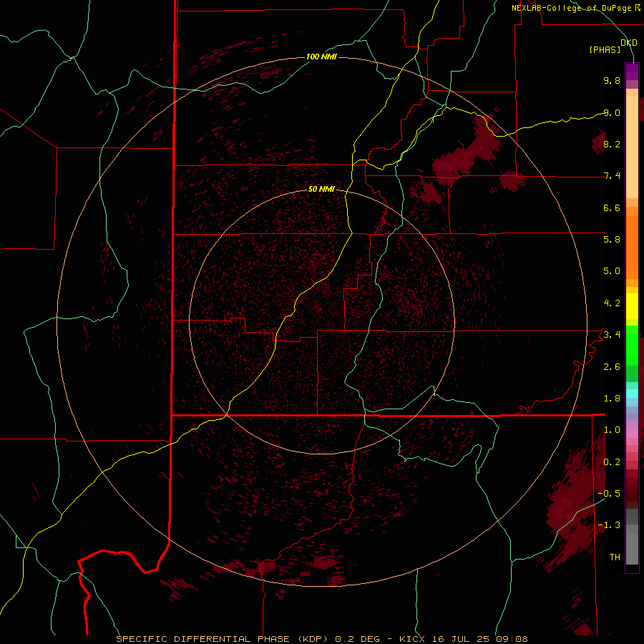Click the [PHAS] unit label

(605, 49)
